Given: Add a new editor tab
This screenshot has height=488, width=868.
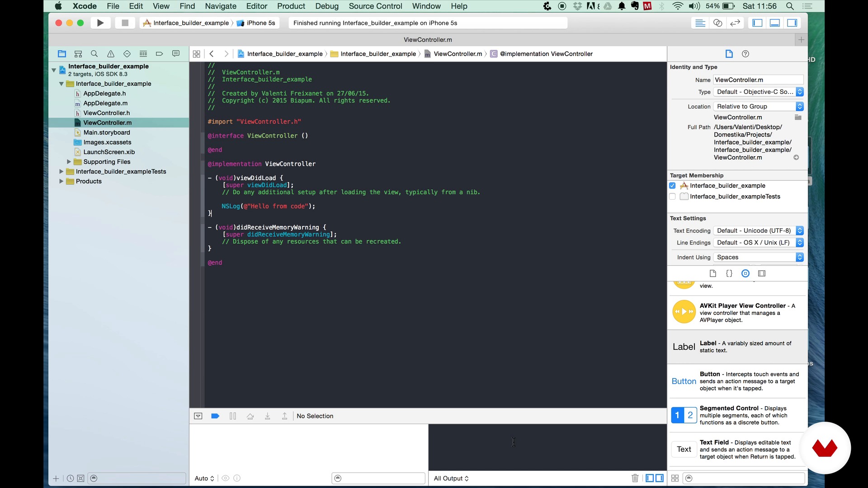Looking at the screenshot, I should [x=801, y=40].
